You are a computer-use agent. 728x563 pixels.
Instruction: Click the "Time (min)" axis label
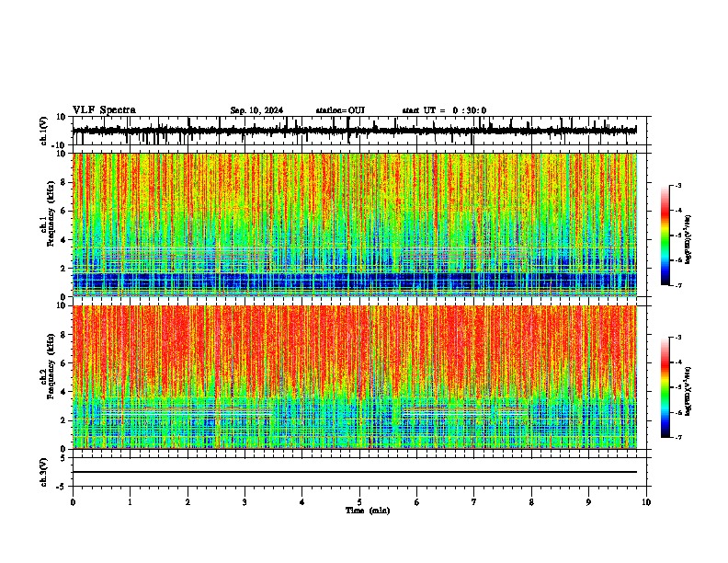tap(368, 511)
